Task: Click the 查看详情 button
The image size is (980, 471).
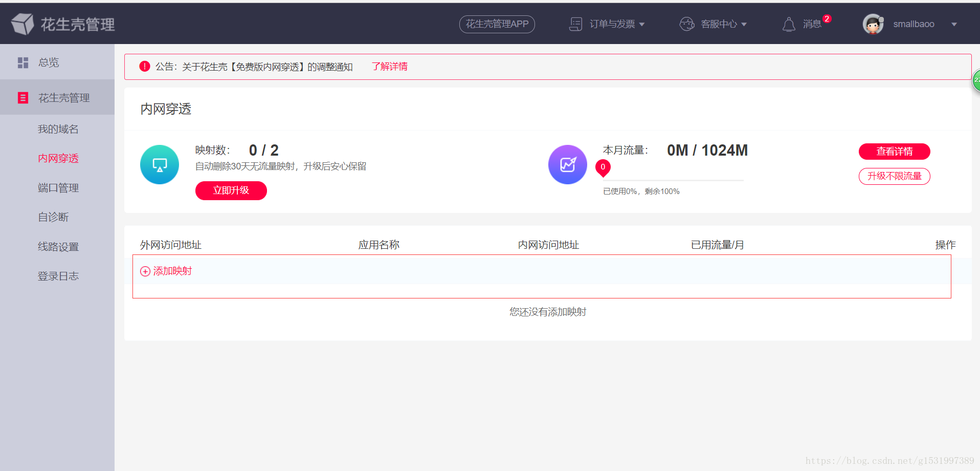Action: click(895, 152)
